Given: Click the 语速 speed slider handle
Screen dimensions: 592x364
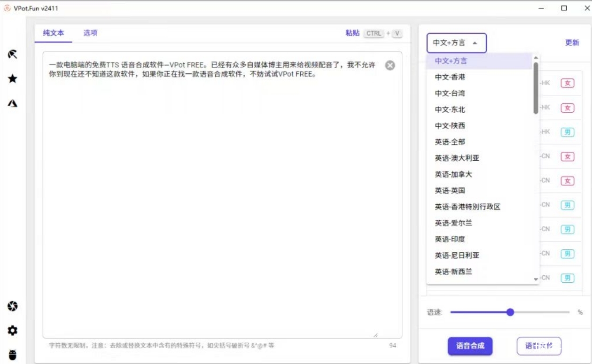Looking at the screenshot, I should (x=510, y=312).
